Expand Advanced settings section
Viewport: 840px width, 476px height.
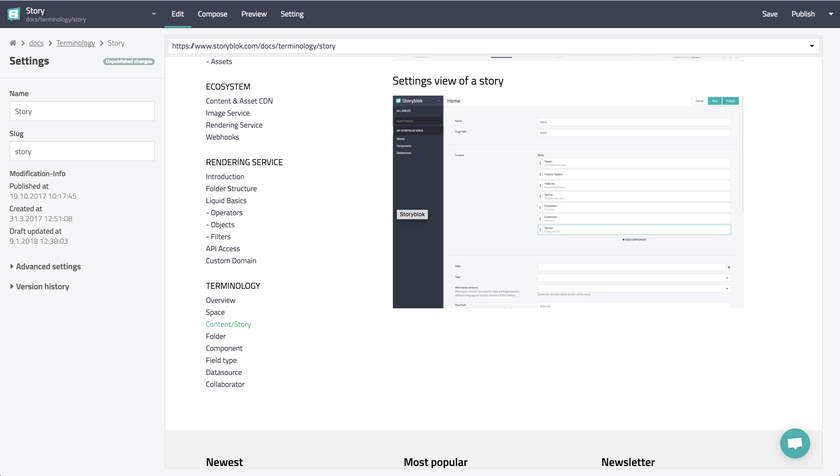[46, 266]
